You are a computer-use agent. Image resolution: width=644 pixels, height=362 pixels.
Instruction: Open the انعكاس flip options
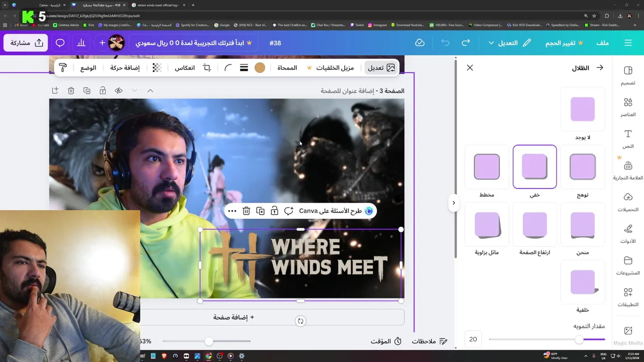pyautogui.click(x=185, y=68)
